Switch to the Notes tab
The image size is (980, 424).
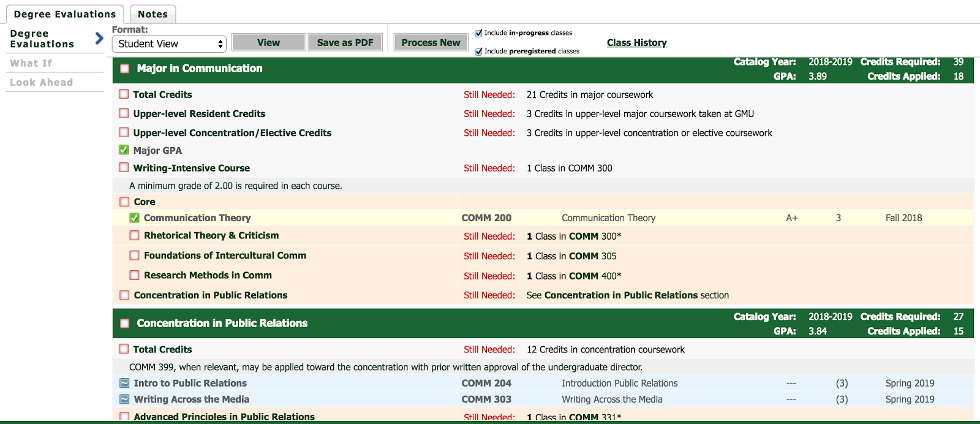153,14
